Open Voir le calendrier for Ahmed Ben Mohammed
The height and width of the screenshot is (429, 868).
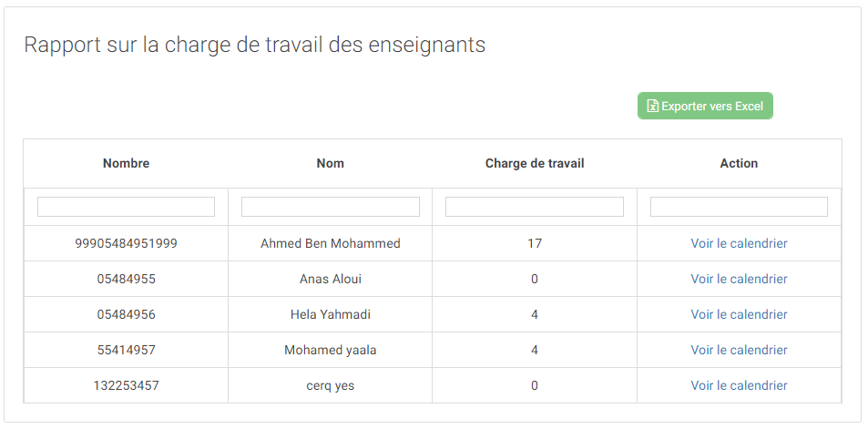[x=739, y=243]
